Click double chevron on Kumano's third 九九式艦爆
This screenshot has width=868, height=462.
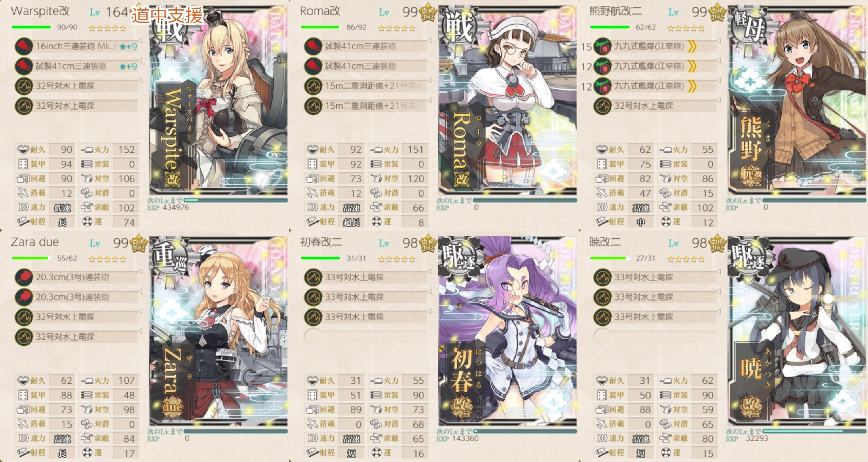pos(692,86)
